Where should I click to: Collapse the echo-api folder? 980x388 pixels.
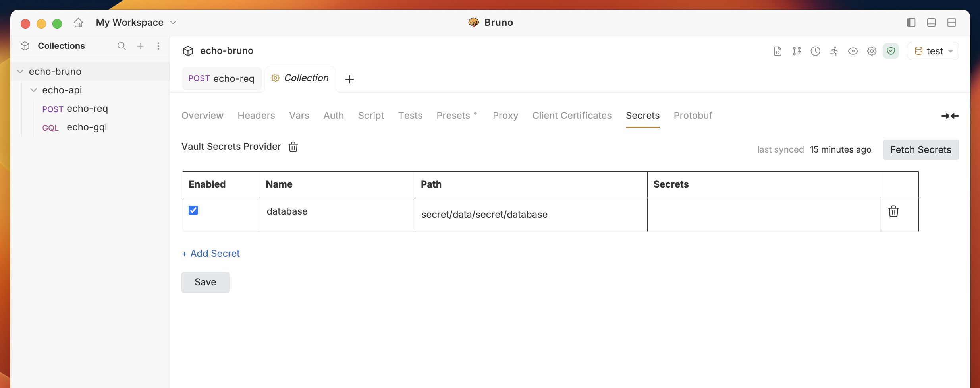34,90
